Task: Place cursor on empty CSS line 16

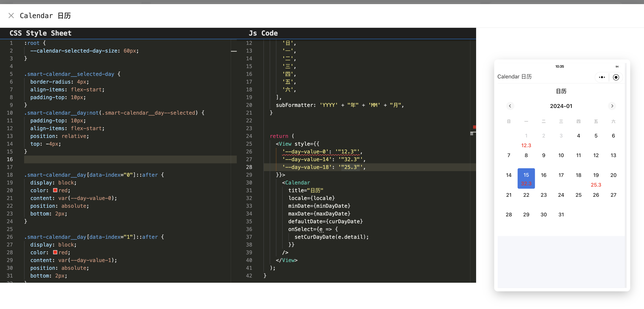Action: 130,159
